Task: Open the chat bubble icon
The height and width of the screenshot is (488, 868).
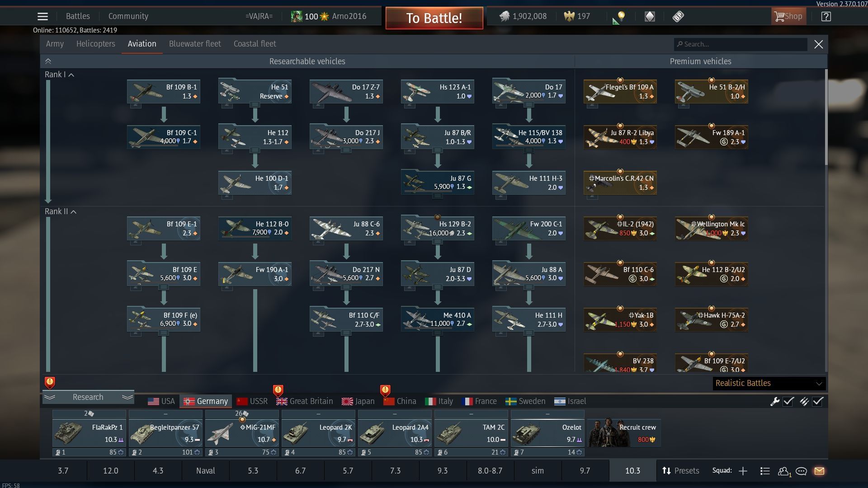Action: click(801, 471)
